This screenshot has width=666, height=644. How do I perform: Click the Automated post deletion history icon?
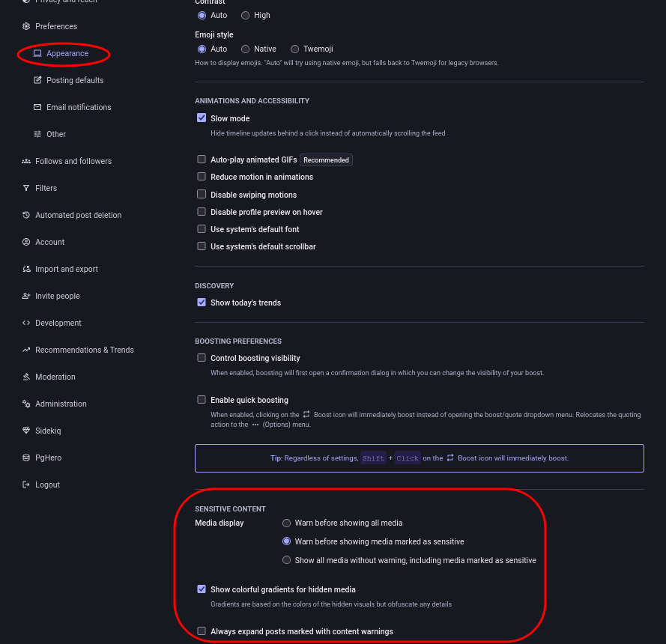click(26, 215)
